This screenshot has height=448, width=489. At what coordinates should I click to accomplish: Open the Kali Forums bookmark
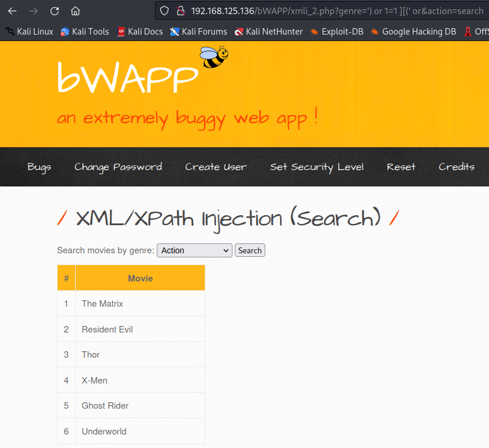coord(198,32)
